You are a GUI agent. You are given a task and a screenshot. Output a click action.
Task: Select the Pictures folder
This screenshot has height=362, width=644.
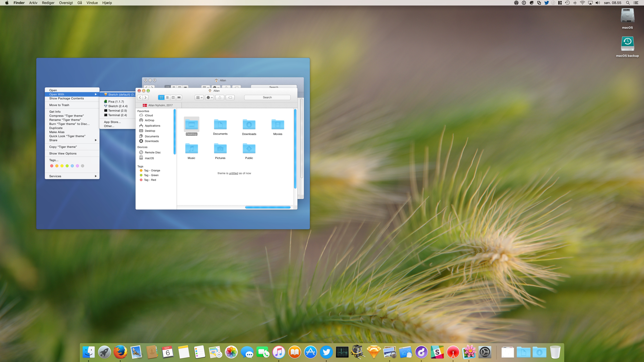point(220,149)
